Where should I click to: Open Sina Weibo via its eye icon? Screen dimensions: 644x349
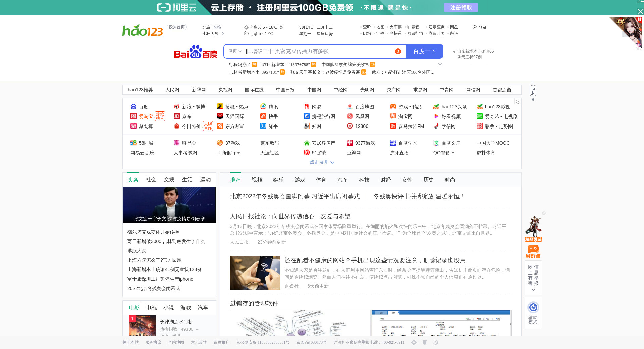coord(177,107)
